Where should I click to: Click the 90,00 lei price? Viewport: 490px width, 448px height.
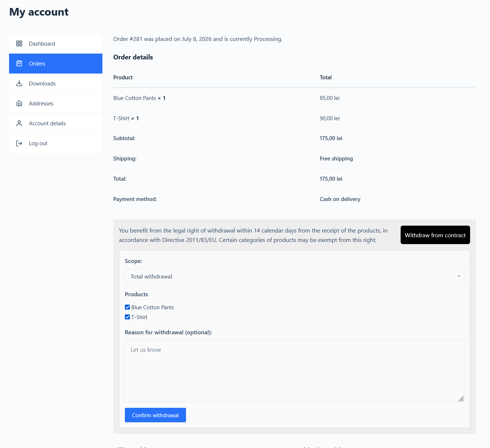click(x=329, y=118)
